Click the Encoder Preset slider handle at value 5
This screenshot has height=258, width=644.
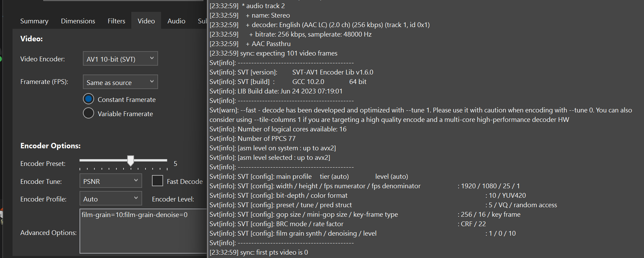click(x=131, y=161)
